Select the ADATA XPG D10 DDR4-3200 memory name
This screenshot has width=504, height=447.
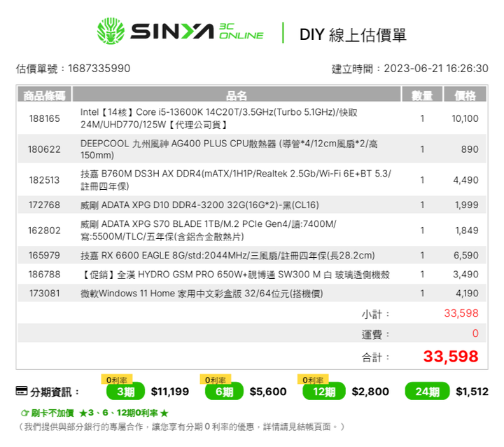[x=199, y=205]
